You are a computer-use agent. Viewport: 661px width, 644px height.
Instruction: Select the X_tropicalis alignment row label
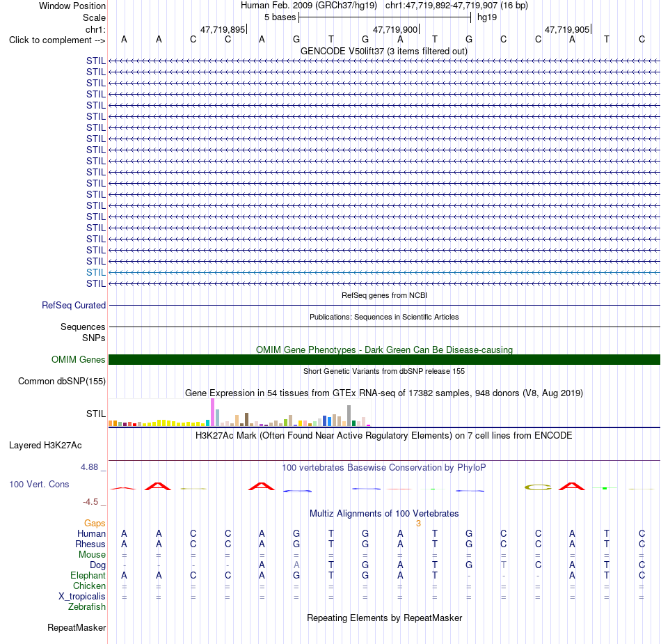pyautogui.click(x=82, y=597)
